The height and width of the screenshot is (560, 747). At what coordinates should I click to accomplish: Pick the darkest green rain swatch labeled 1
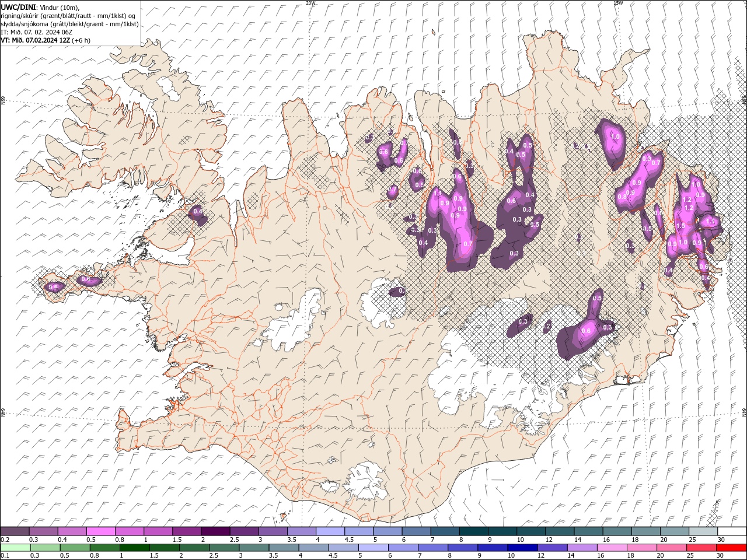pyautogui.click(x=135, y=548)
